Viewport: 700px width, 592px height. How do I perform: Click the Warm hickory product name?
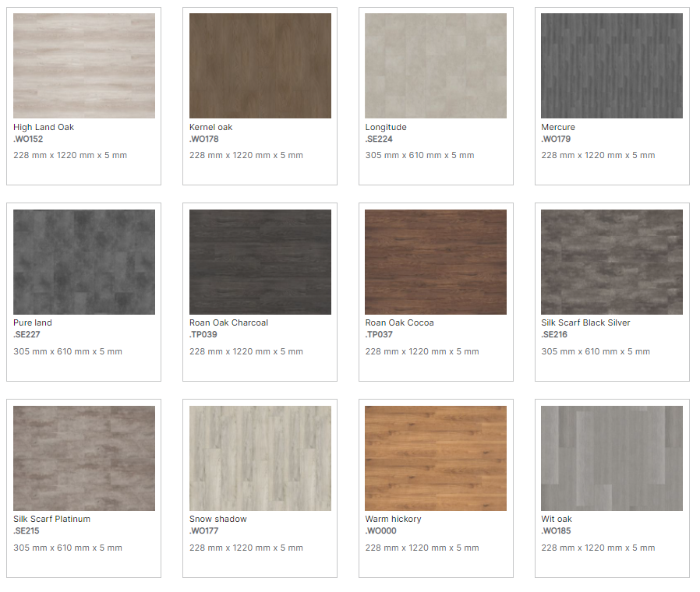(394, 519)
